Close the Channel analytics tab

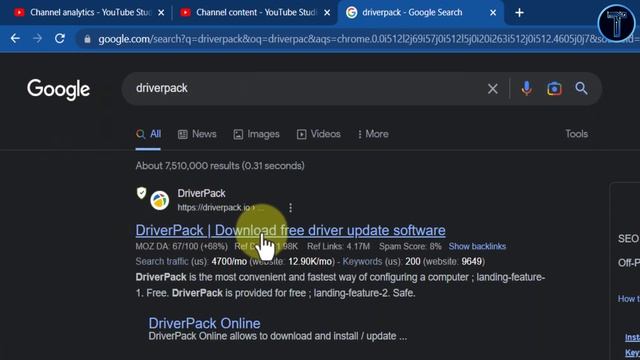pos(161,13)
